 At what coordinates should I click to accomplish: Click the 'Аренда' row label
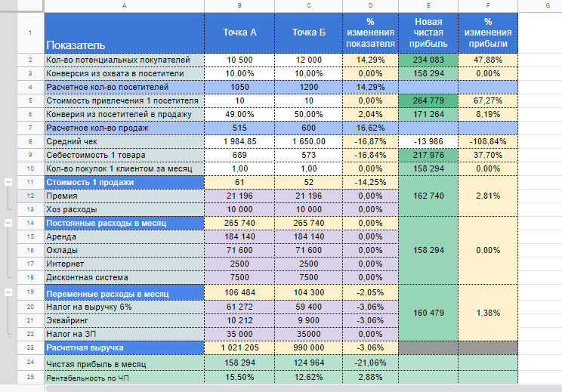pos(125,237)
